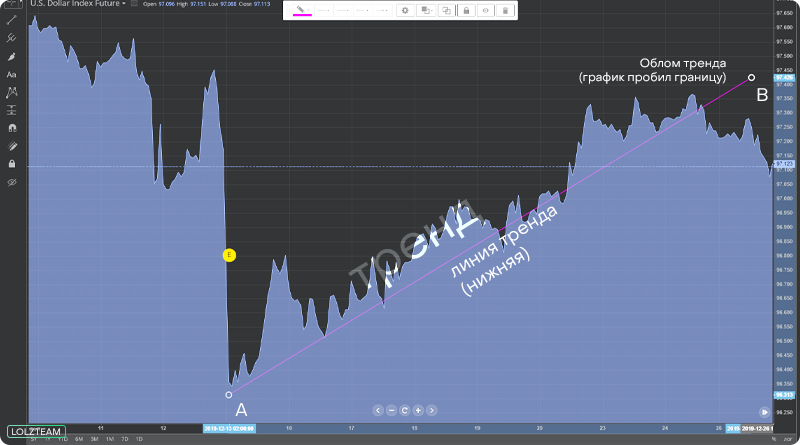Image resolution: width=800 pixels, height=445 pixels.
Task: Lock the selected trend line
Action: [x=466, y=10]
